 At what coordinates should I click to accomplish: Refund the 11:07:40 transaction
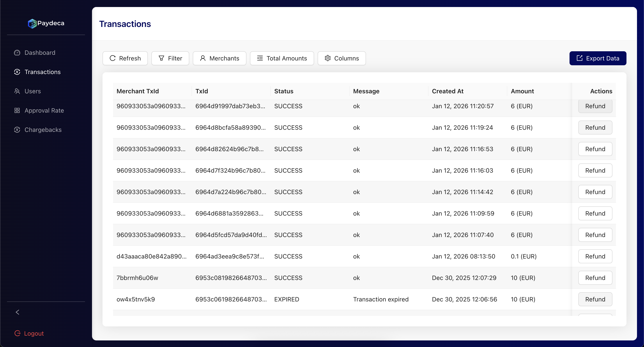pos(595,235)
